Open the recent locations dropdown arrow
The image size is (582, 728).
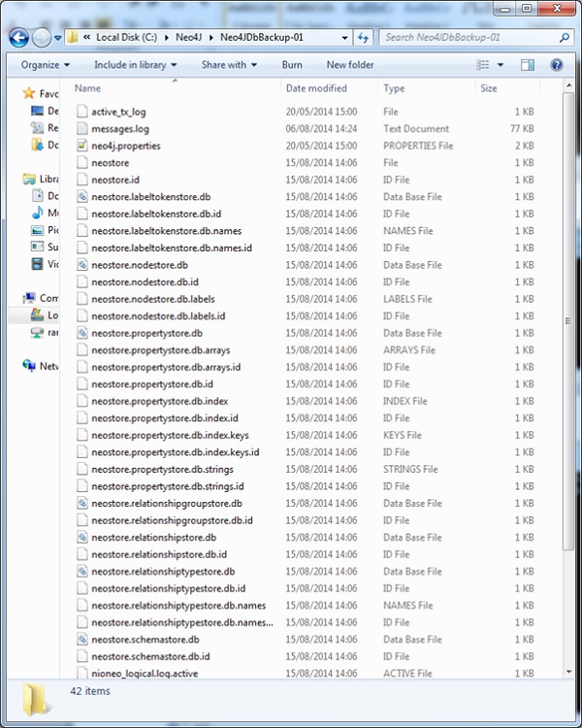pos(58,38)
